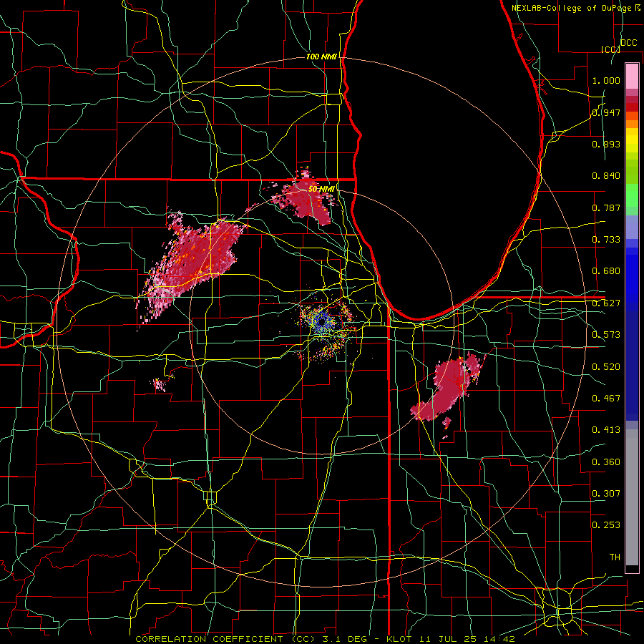Select the 0.627 legend value
Image resolution: width=644 pixels, height=644 pixels.
[x=606, y=303]
